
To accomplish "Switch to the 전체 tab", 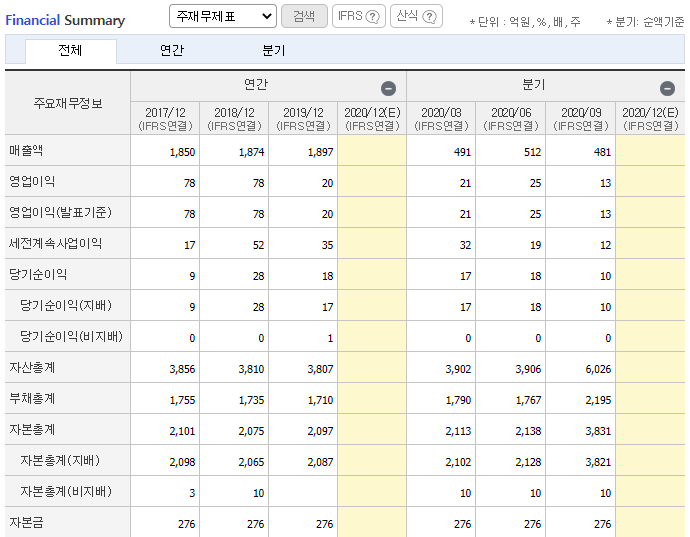I will (70, 50).
